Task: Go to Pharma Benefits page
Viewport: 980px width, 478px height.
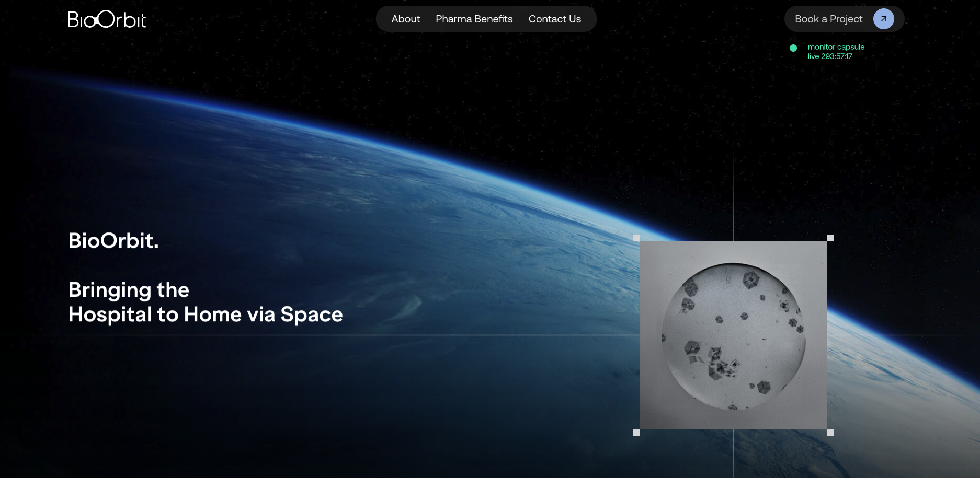Action: pyautogui.click(x=474, y=19)
